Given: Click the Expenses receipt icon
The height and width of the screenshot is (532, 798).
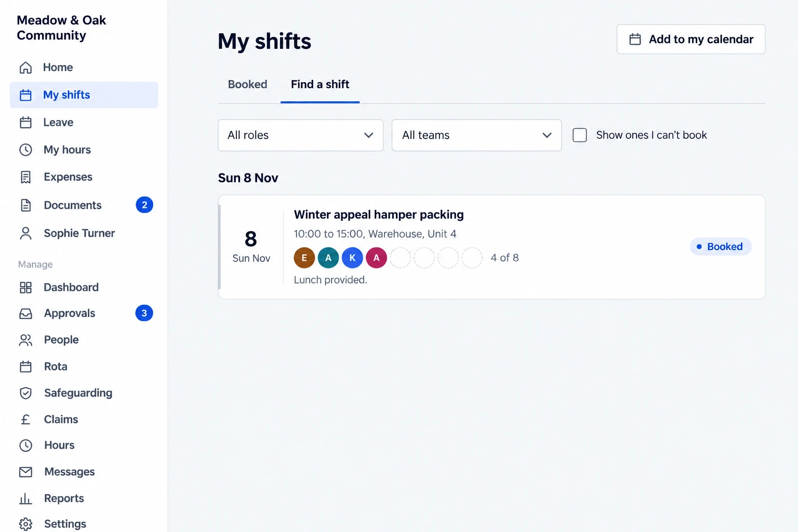Looking at the screenshot, I should coord(25,177).
